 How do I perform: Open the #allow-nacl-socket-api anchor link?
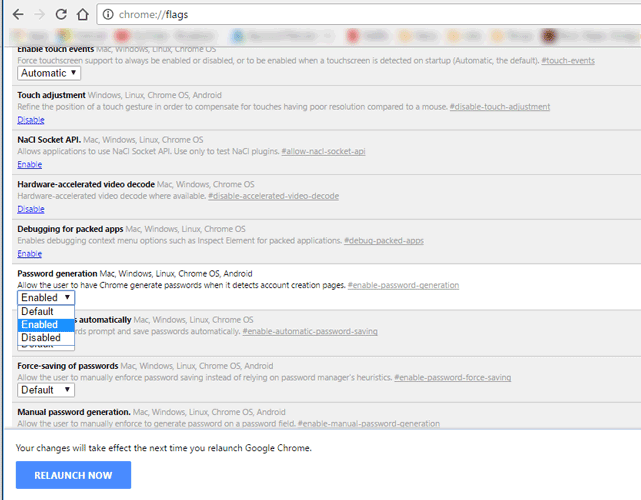323,152
